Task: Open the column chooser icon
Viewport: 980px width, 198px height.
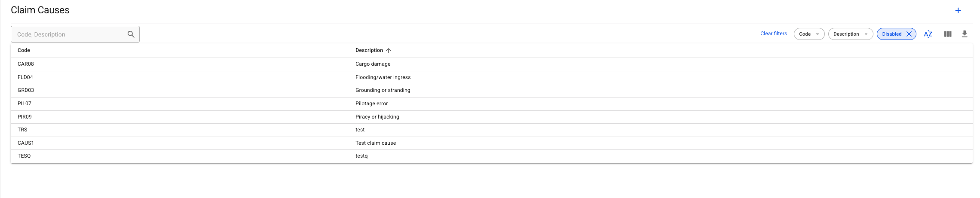Action: pos(948,34)
